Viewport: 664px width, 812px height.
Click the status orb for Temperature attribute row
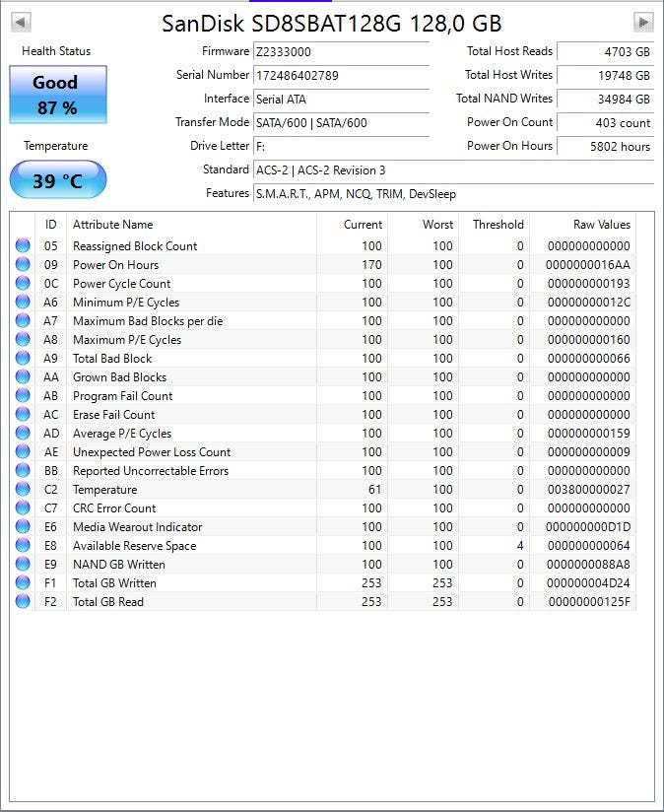(23, 489)
